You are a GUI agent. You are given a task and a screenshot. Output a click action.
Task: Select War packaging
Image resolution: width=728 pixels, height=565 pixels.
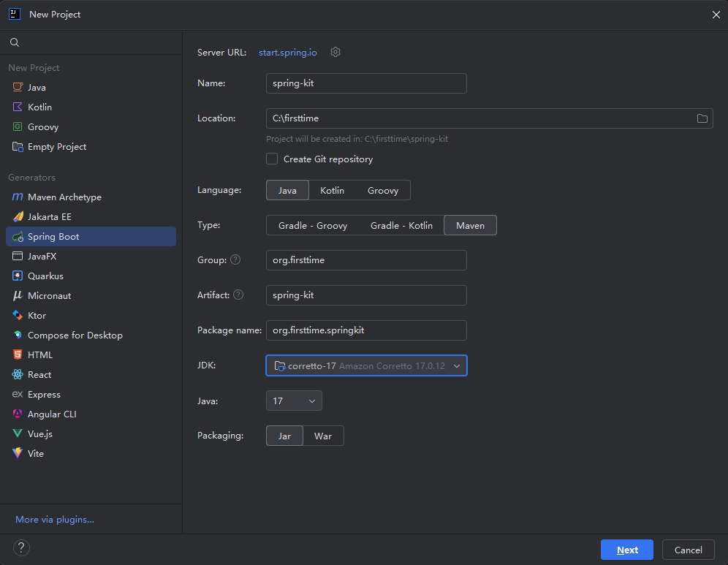323,436
